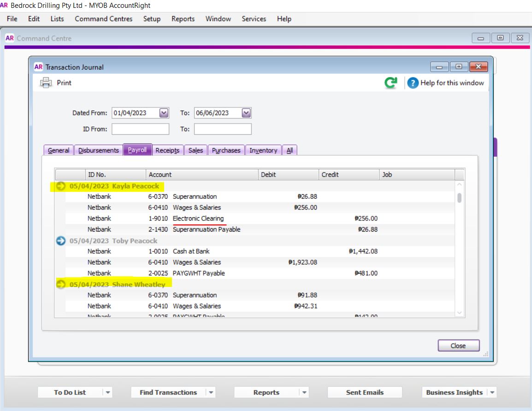532x411 pixels.
Task: Switch to the General tab
Action: tap(59, 150)
